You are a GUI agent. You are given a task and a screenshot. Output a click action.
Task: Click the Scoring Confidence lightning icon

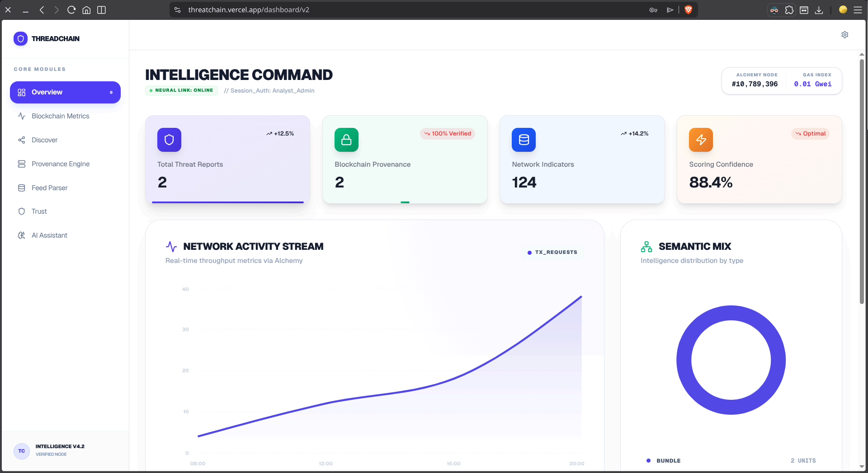[701, 140]
